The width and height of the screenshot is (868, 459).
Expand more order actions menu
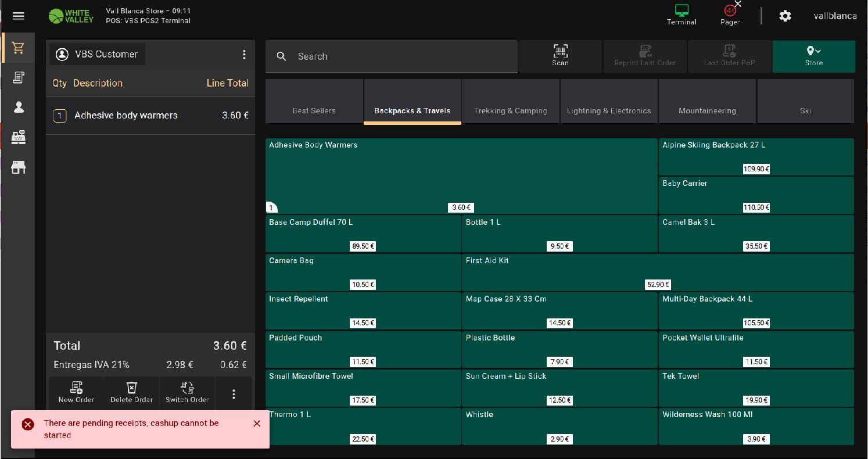pos(234,394)
